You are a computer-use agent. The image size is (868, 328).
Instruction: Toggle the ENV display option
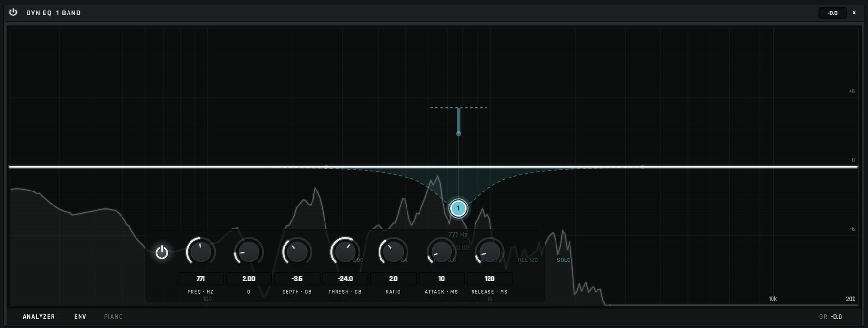(80, 317)
